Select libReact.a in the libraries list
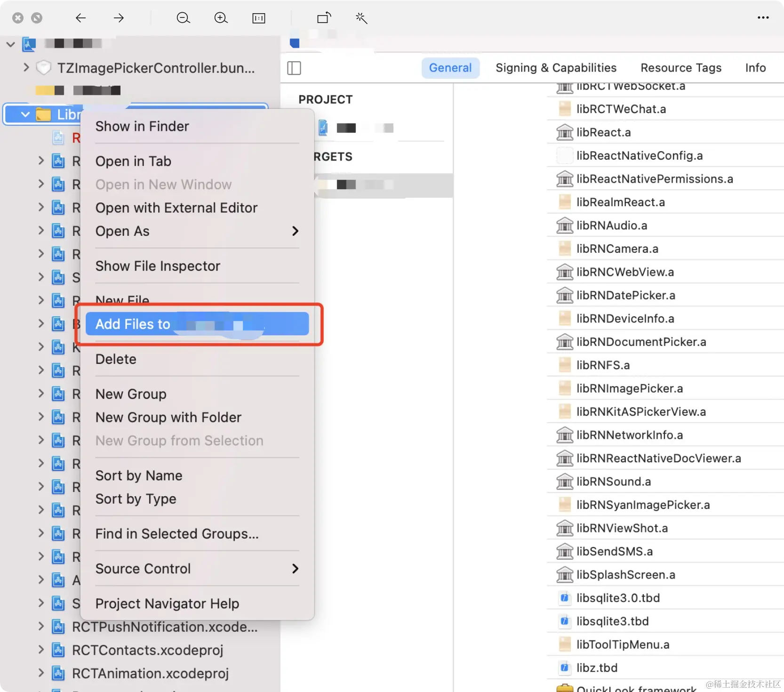The image size is (784, 692). click(x=604, y=132)
